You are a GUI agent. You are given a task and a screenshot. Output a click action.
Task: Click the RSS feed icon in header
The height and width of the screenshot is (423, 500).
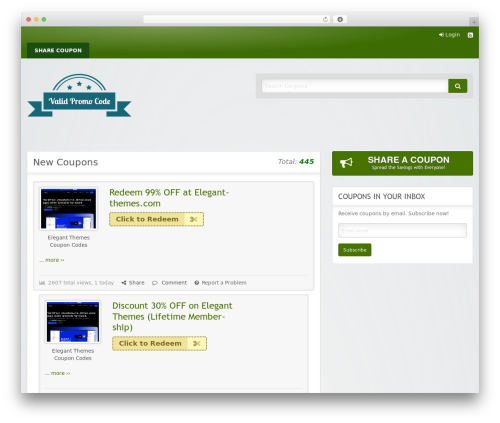470,35
